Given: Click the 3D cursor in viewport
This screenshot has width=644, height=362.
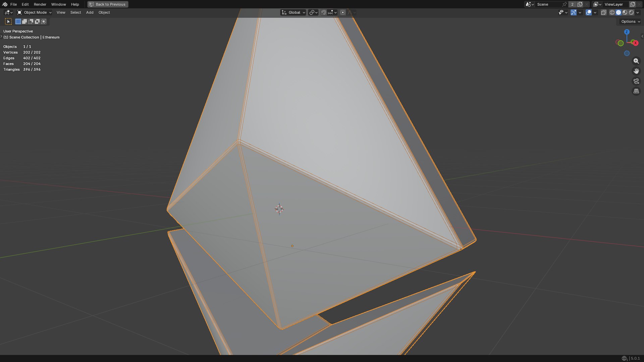Looking at the screenshot, I should (x=279, y=209).
